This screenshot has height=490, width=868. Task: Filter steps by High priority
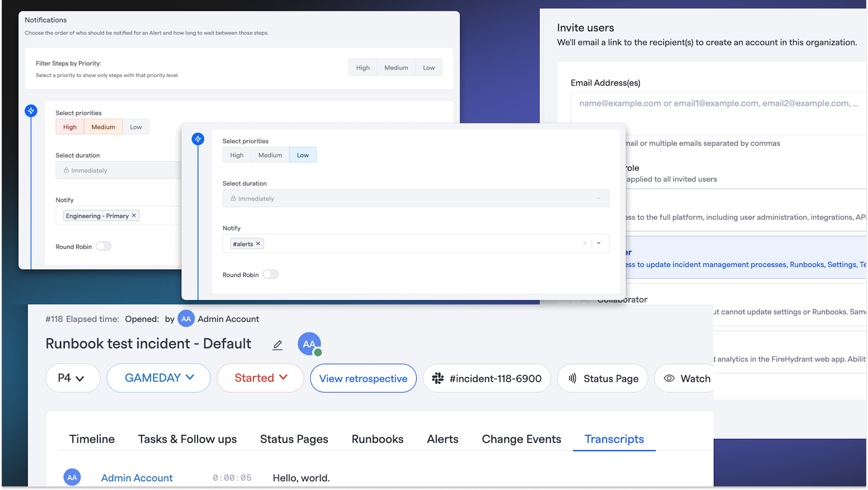pyautogui.click(x=363, y=68)
